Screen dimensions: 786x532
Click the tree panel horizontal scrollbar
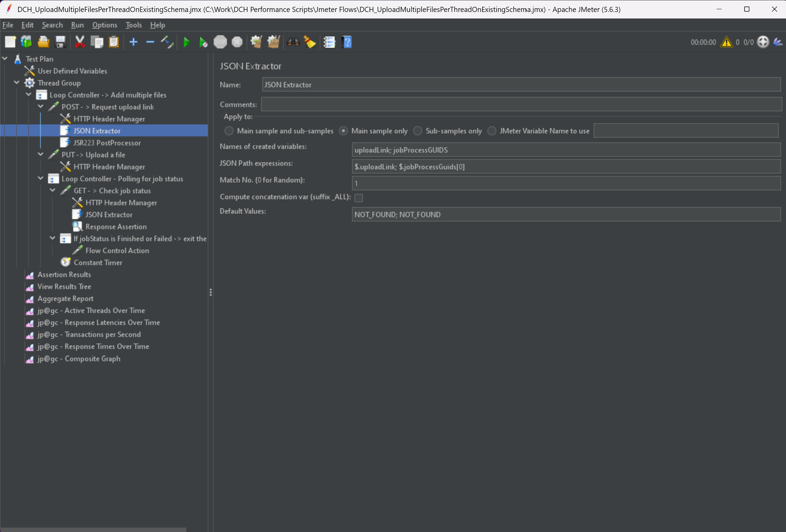(93, 530)
